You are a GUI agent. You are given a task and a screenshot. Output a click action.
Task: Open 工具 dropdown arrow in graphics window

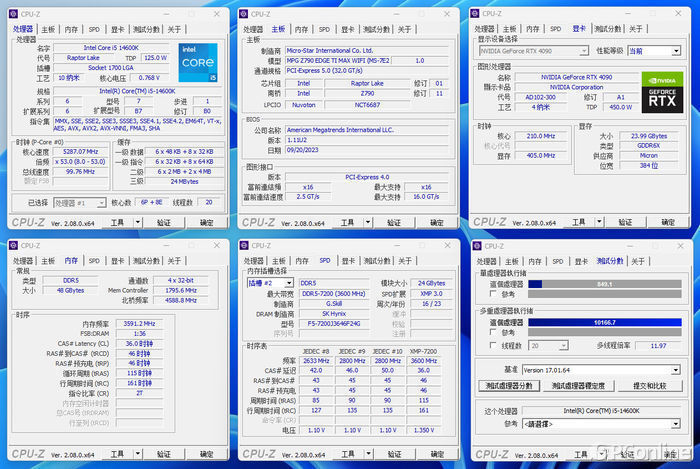pos(600,221)
